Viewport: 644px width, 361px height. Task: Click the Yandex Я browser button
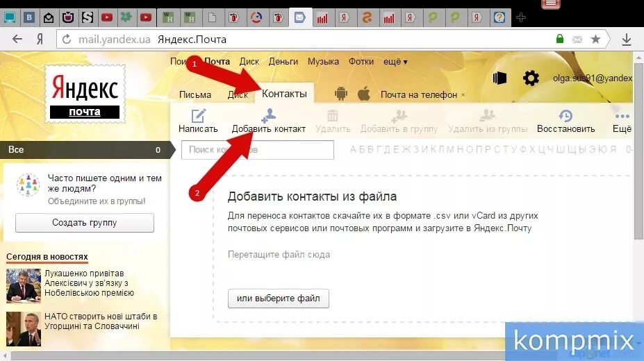pos(40,40)
